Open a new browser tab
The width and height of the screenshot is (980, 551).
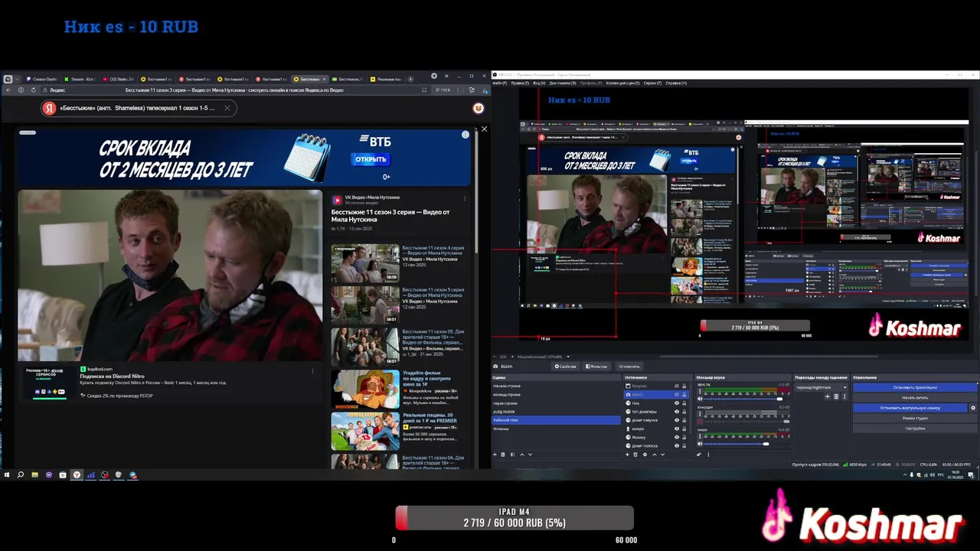pyautogui.click(x=410, y=79)
